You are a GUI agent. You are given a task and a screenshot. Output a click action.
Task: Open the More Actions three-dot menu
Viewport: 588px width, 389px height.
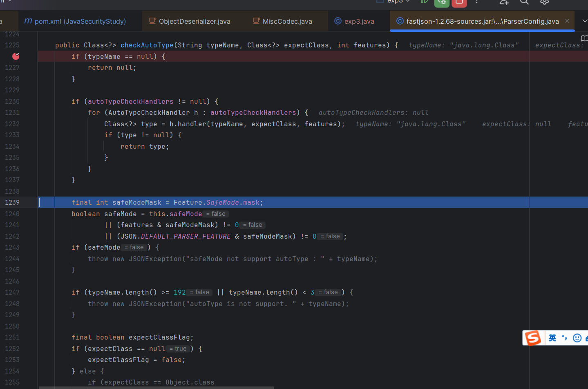[x=476, y=2]
